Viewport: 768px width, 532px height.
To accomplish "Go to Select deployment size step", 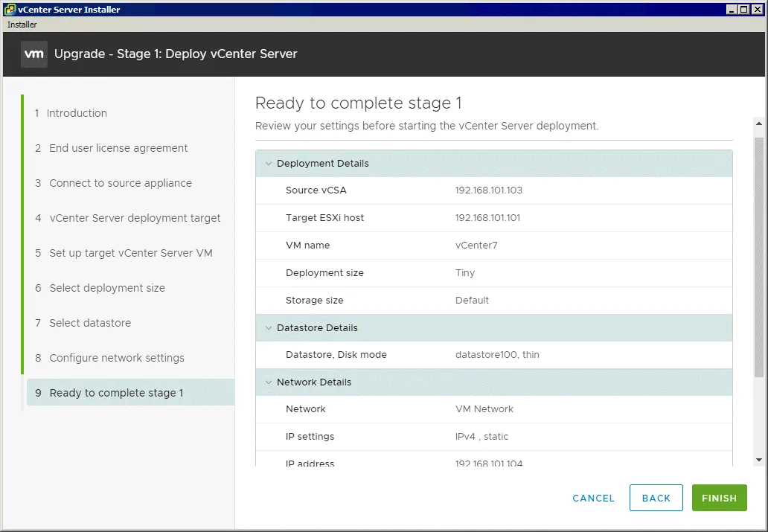I will point(107,288).
